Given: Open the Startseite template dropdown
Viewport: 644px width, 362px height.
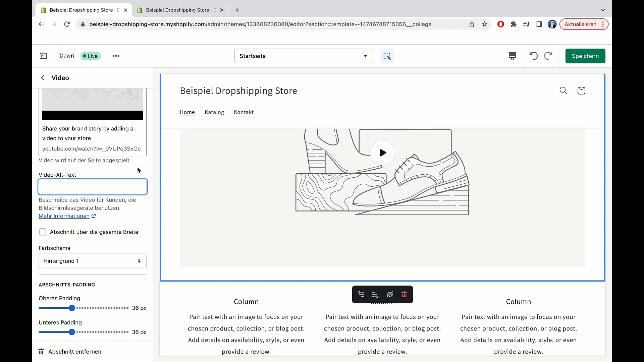Looking at the screenshot, I should coord(304,56).
